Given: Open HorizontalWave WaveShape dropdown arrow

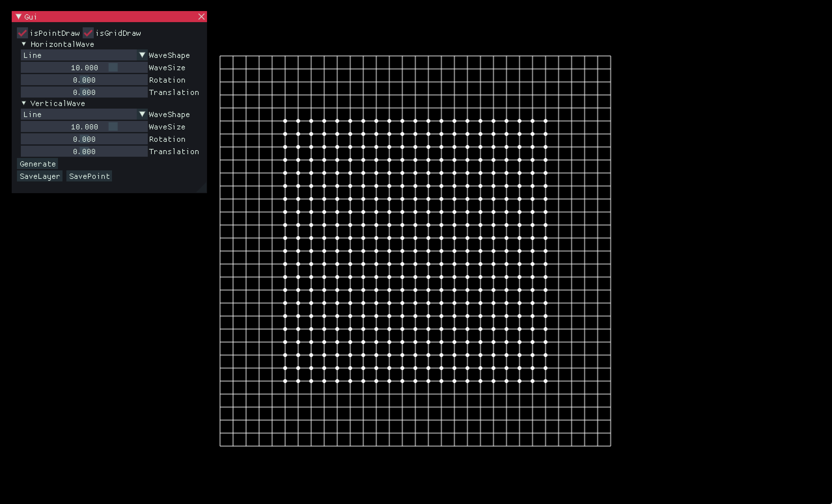Looking at the screenshot, I should [142, 55].
